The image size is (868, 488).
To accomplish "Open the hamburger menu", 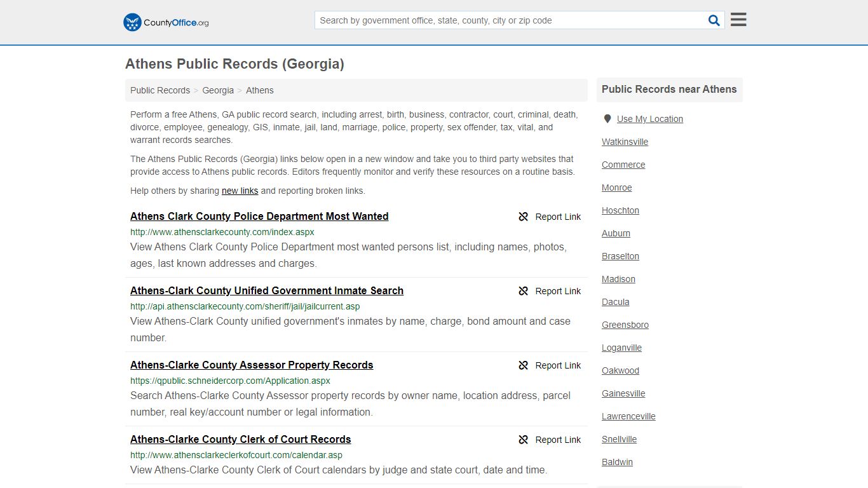I will point(738,20).
